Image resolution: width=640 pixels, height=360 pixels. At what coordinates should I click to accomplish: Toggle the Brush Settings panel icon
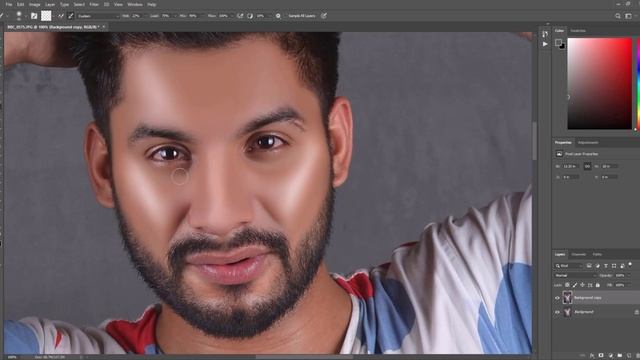[x=34, y=16]
